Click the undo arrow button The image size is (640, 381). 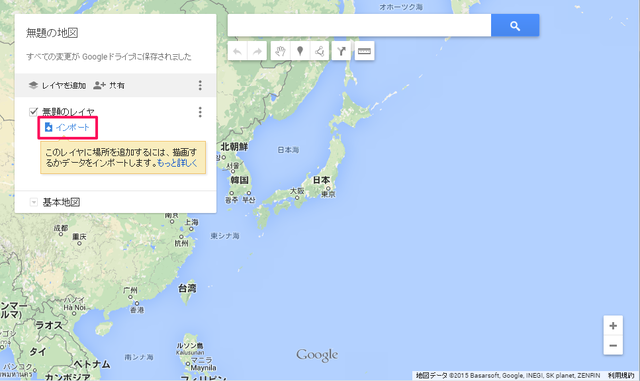click(x=238, y=51)
